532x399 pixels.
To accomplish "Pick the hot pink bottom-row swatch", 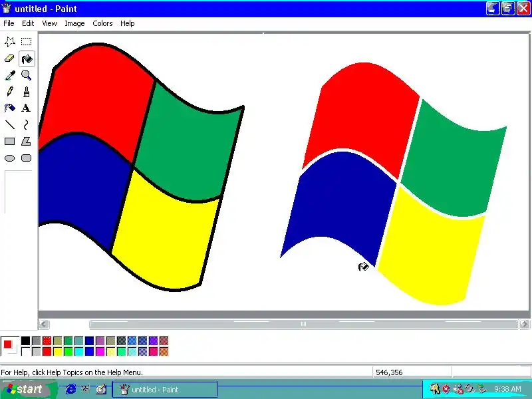I will point(153,351).
